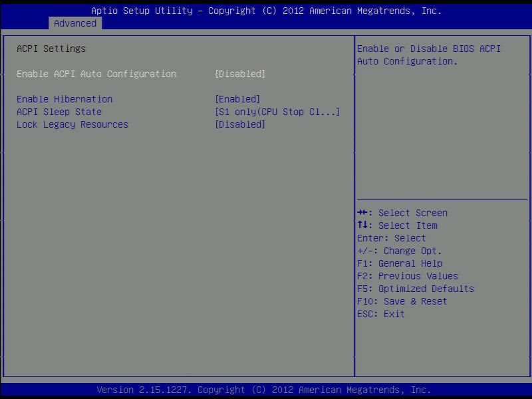Click the F5: Optimized Defaults hint
Screen dimensions: 532x399
pyautogui.click(x=415, y=289)
